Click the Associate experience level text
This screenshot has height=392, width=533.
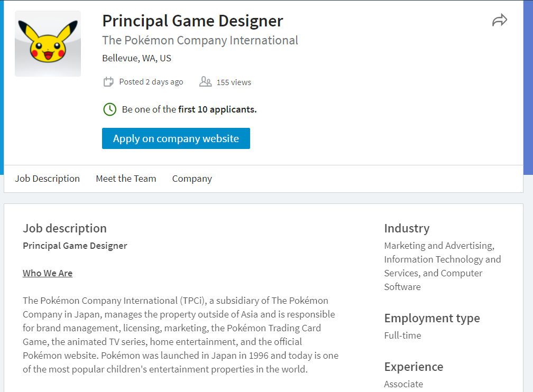click(403, 384)
